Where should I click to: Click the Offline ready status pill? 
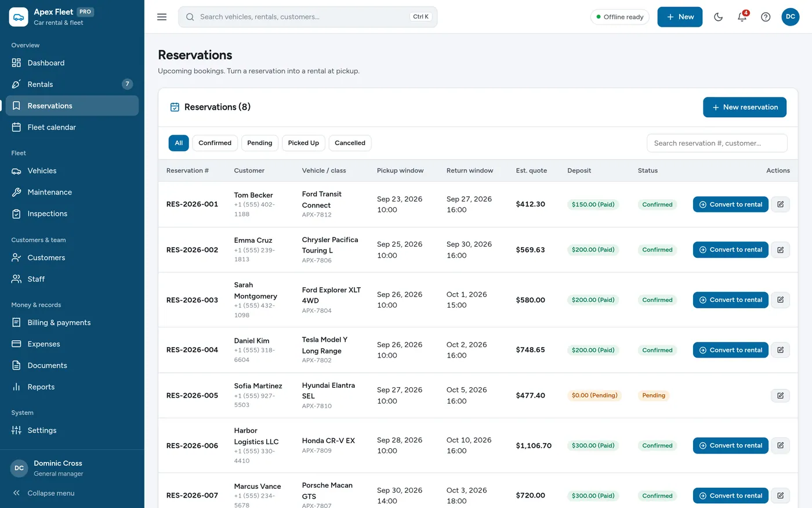(619, 17)
